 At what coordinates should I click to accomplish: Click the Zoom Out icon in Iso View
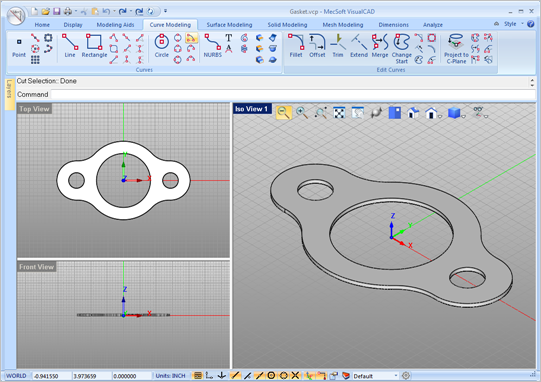[284, 112]
